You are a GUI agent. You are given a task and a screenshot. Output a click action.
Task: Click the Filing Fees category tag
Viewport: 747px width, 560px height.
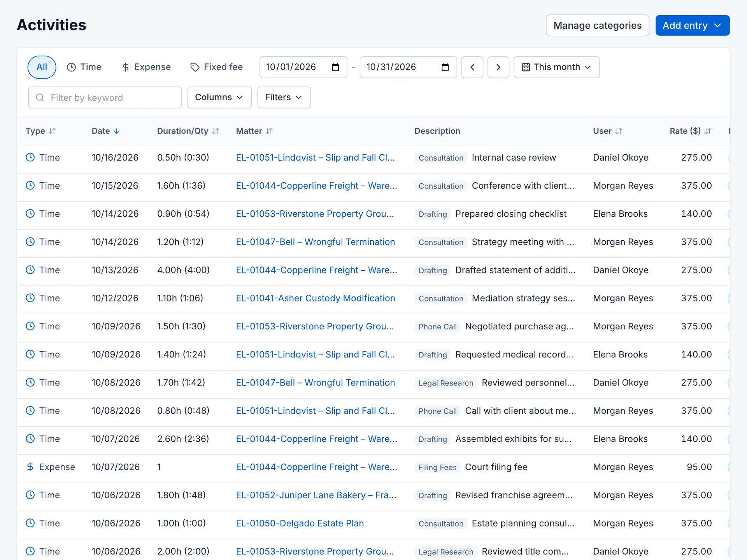(437, 467)
